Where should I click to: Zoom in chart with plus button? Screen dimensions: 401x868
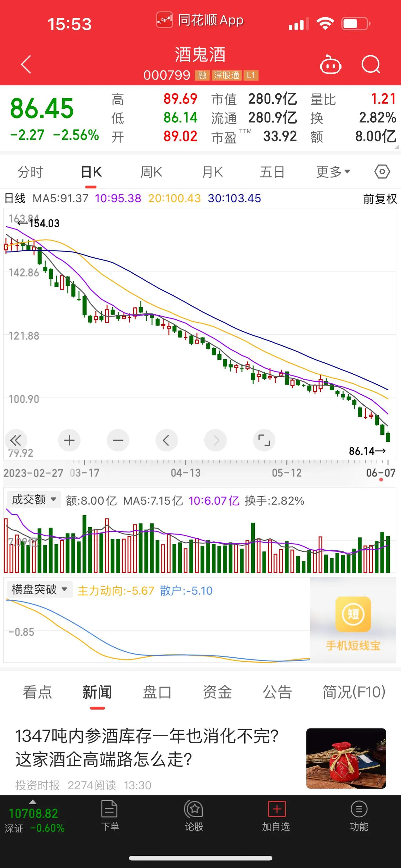pyautogui.click(x=69, y=440)
